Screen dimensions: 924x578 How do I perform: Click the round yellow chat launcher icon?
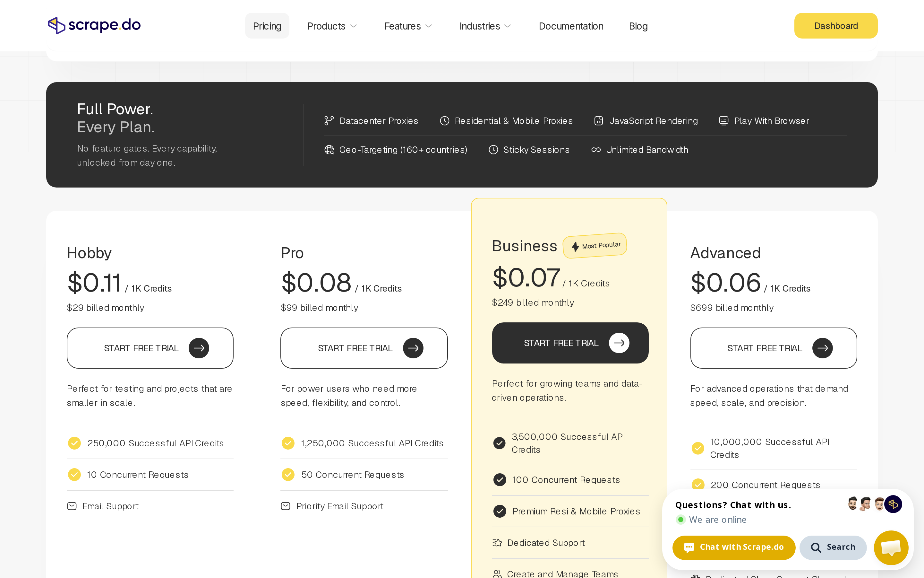891,547
